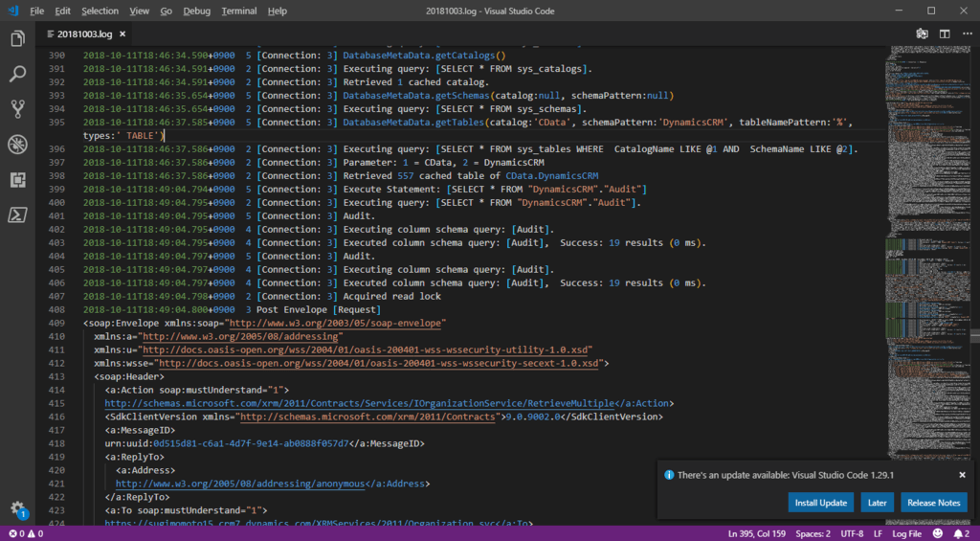Screen dimensions: 980x541
Task: Open the Search view magnifier icon
Action: pos(17,74)
